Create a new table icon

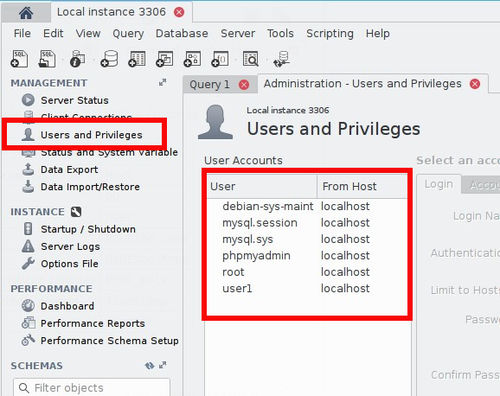[137, 59]
